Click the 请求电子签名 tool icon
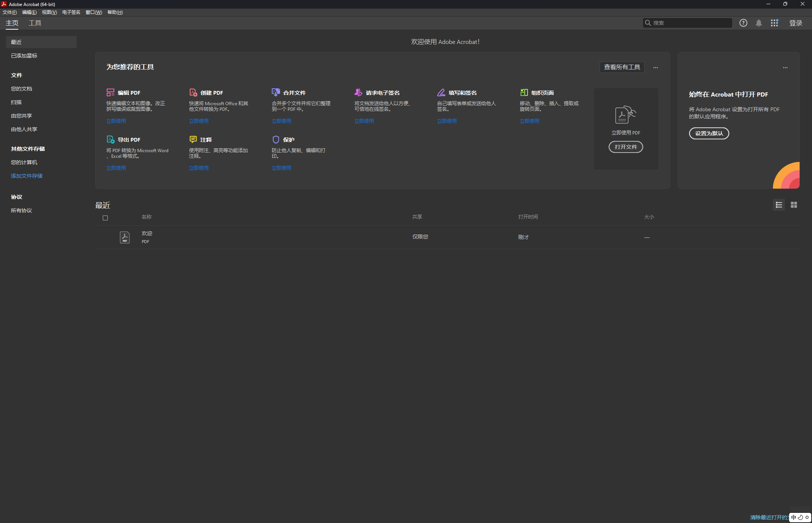The width and height of the screenshot is (812, 523). coord(358,92)
